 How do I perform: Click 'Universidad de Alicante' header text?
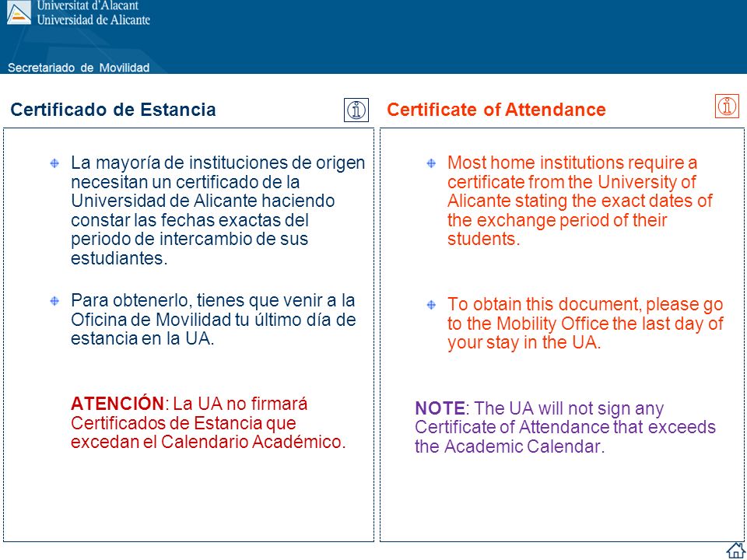pos(93,19)
